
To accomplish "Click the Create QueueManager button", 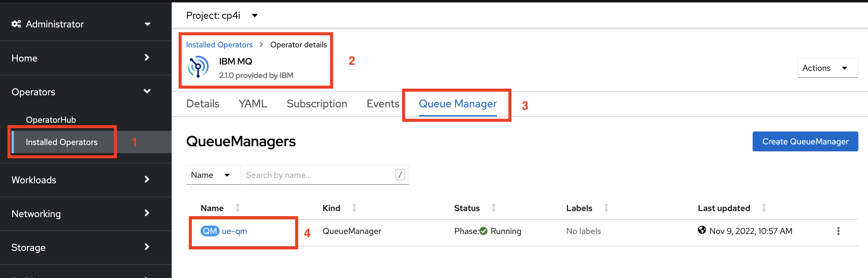I will tap(805, 141).
